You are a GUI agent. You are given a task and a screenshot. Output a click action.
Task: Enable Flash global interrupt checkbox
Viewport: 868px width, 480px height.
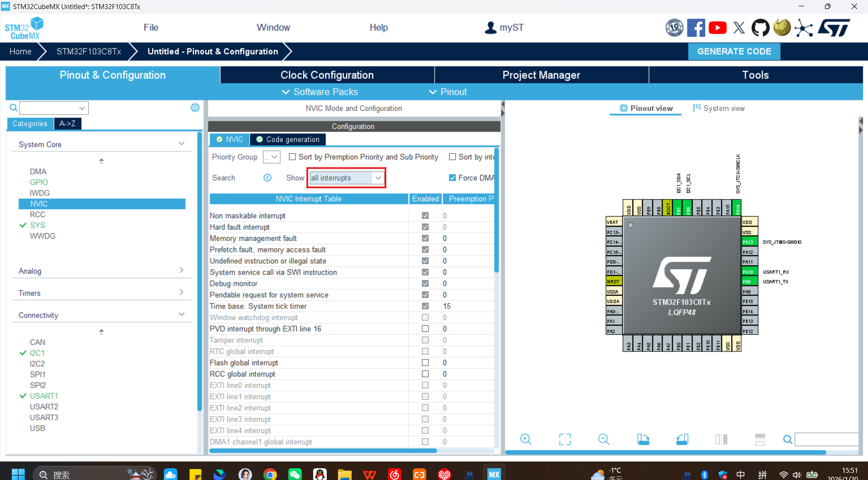pos(425,363)
